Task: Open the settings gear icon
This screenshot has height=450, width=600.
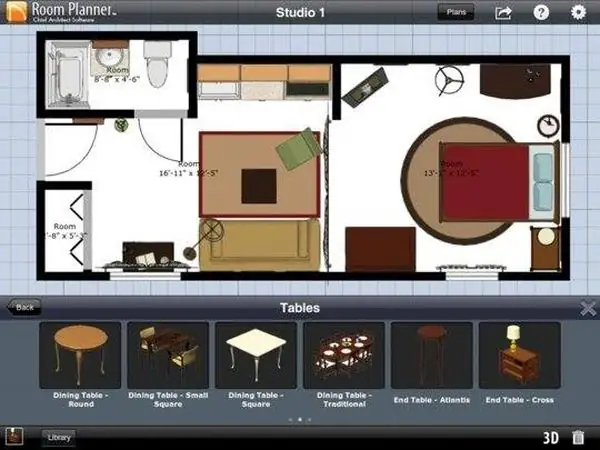Action: click(x=578, y=12)
